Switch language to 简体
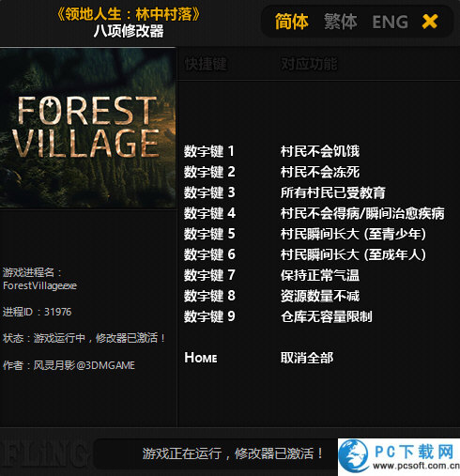This screenshot has height=476, width=460. point(292,22)
